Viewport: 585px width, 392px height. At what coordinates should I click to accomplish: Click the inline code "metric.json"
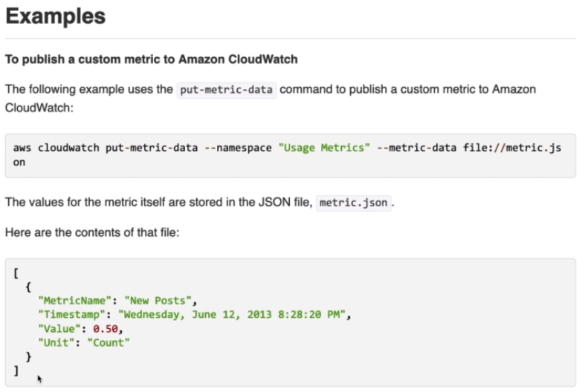[x=353, y=203]
